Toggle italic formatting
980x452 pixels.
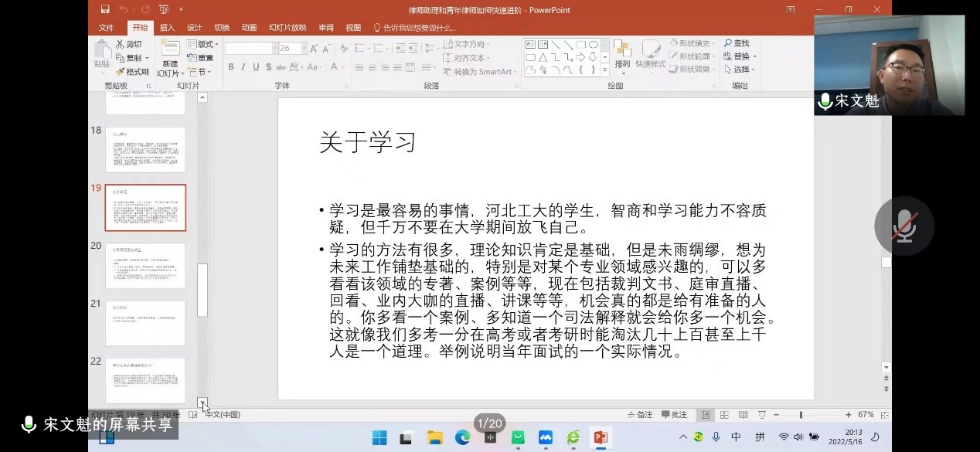click(x=243, y=67)
